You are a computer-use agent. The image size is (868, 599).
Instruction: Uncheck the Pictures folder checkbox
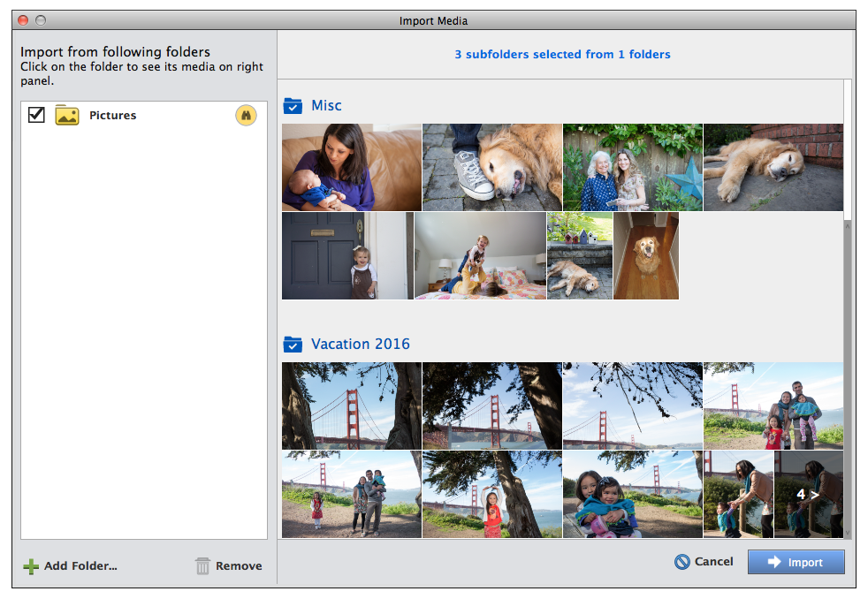(35, 115)
